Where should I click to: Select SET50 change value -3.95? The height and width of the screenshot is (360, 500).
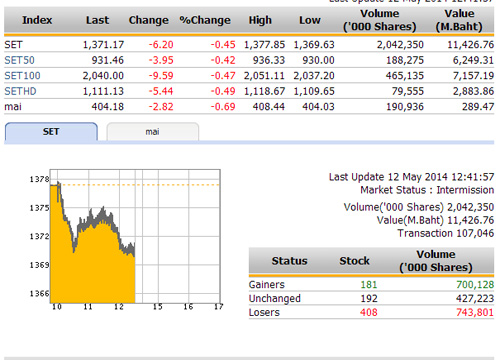click(161, 60)
